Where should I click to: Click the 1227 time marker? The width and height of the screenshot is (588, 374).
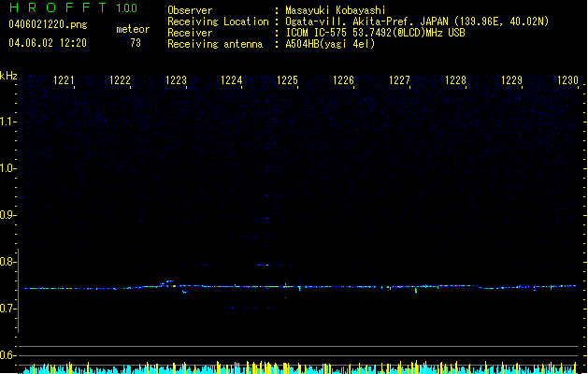click(399, 80)
